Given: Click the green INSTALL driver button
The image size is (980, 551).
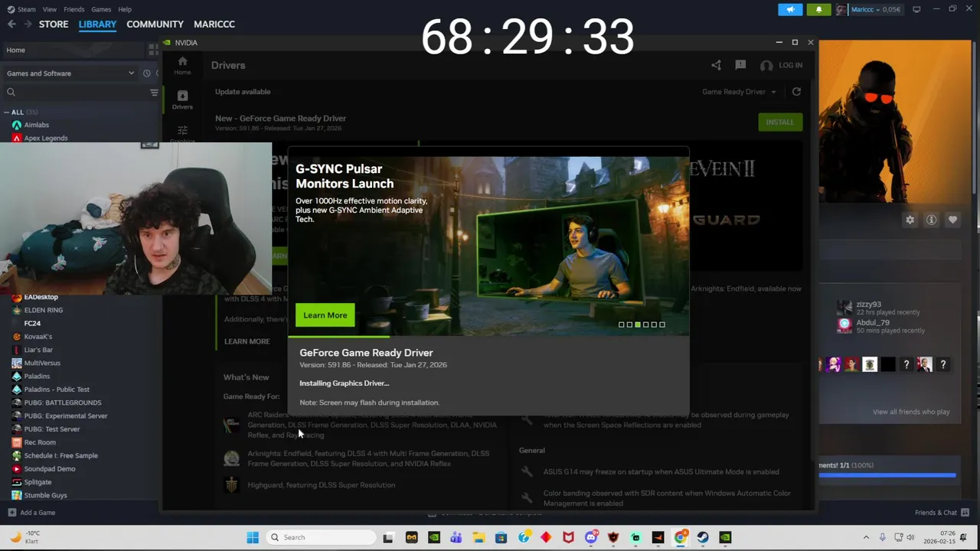Looking at the screenshot, I should (x=780, y=122).
